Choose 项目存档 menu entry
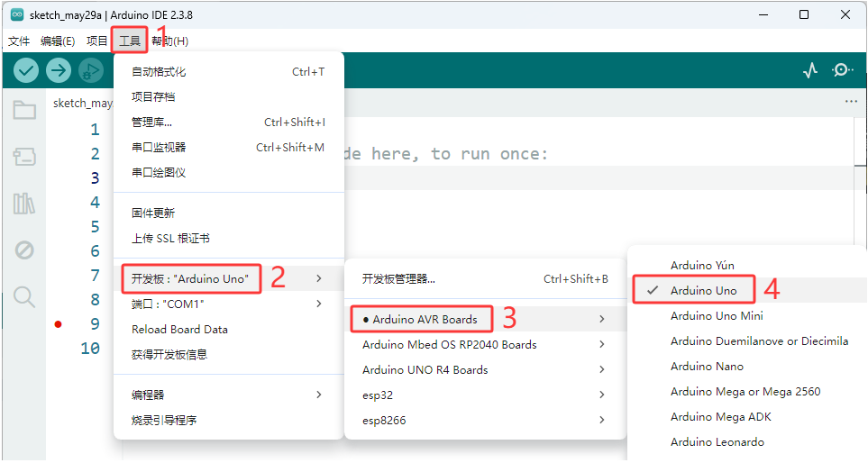This screenshot has height=463, width=868. click(229, 96)
